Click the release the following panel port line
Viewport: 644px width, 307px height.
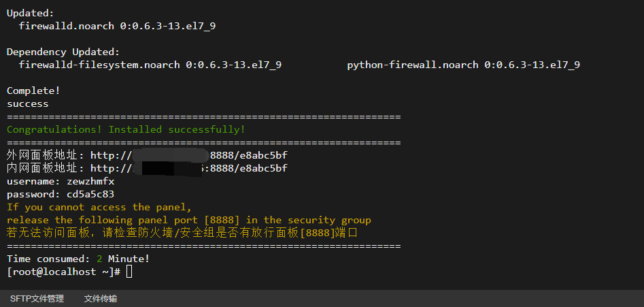(x=189, y=221)
